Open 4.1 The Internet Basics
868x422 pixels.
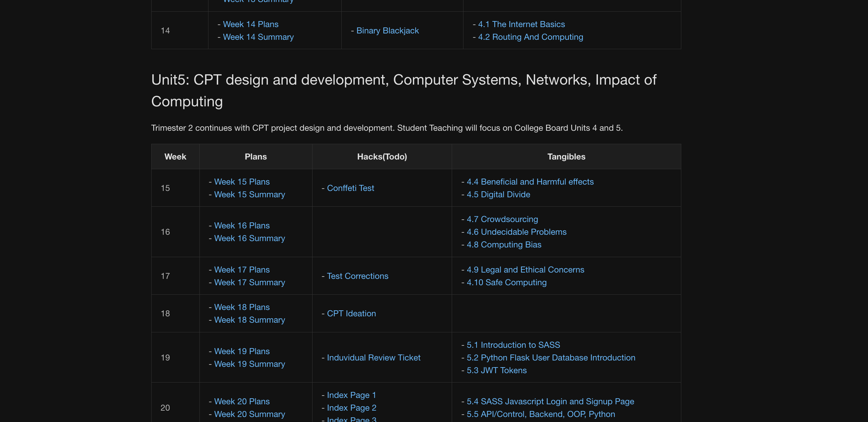tap(521, 24)
